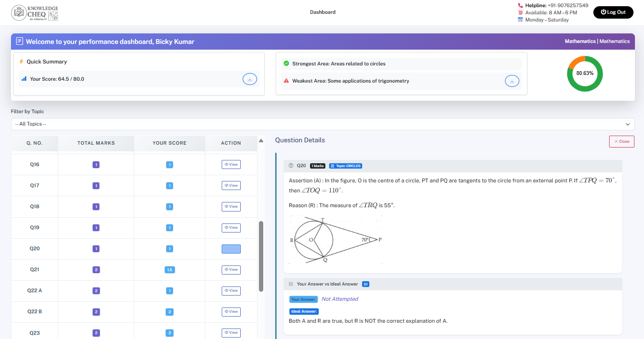
Task: Click scroll-up arrow of question table
Action: 261,140
